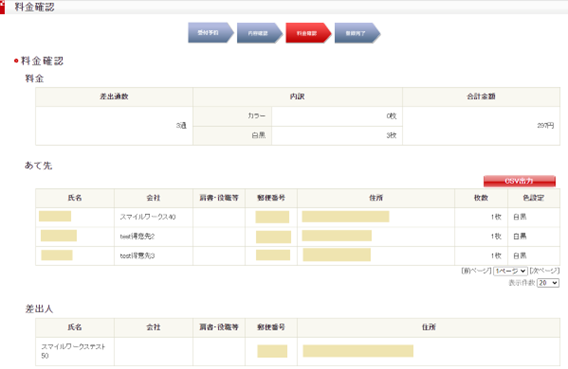Click 1枚 in the test得意先3 row
Screen dimensions: 568x369
(x=496, y=256)
